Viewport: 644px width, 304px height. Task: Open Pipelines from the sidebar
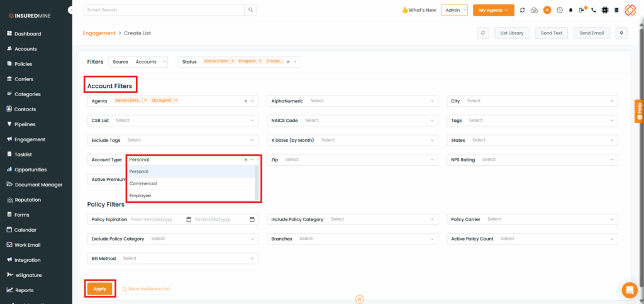[x=25, y=124]
